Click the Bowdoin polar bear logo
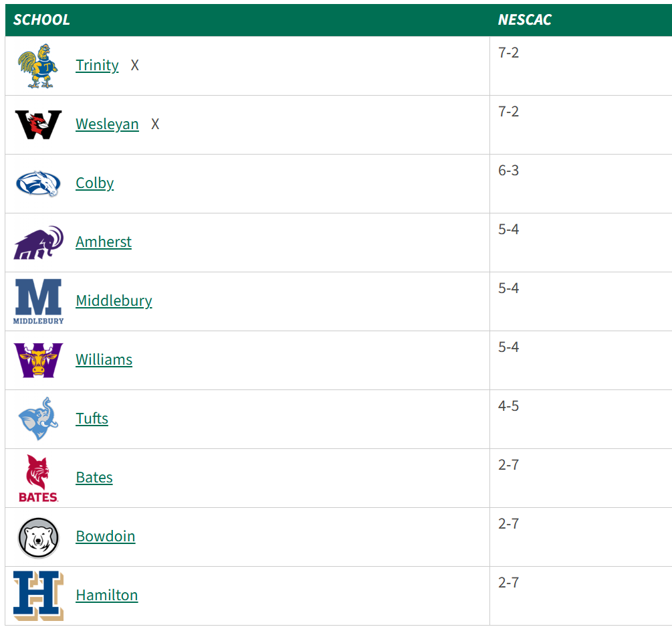The image size is (672, 633). click(x=38, y=537)
